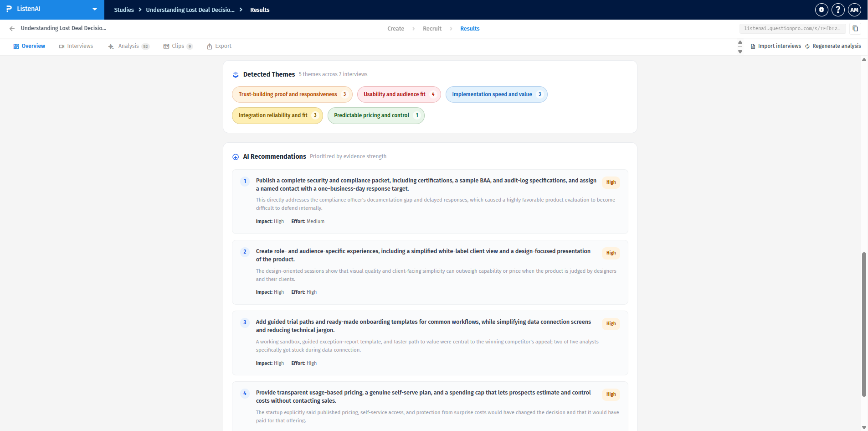This screenshot has height=431, width=868.
Task: Select Predictable pricing and control theme
Action: tap(376, 115)
